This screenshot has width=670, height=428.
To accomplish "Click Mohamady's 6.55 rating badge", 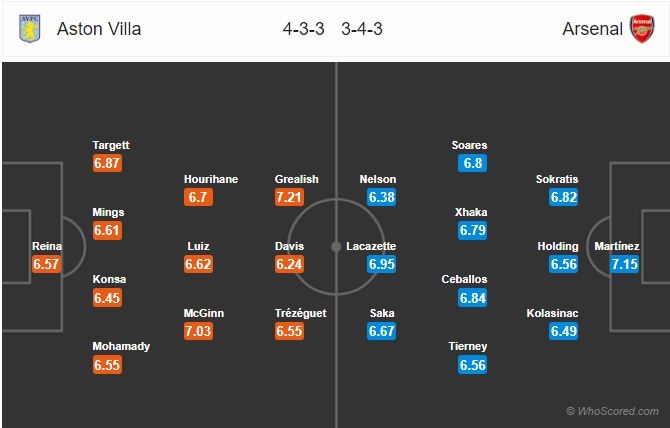I will point(107,365).
